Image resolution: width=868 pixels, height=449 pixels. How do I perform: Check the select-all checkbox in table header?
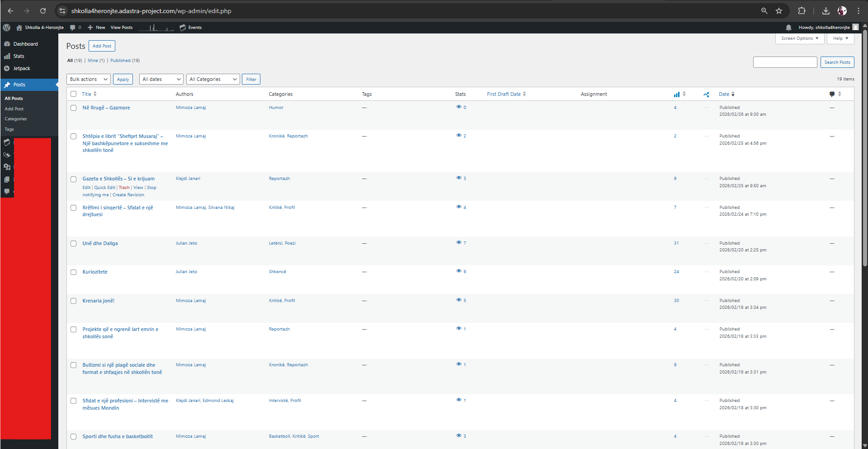pyautogui.click(x=74, y=94)
